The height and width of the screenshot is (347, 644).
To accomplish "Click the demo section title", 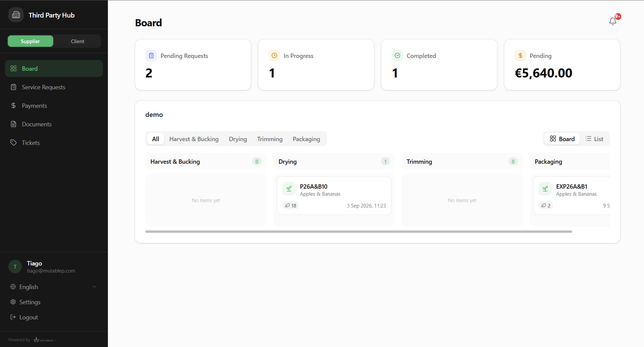I will 154,115.
